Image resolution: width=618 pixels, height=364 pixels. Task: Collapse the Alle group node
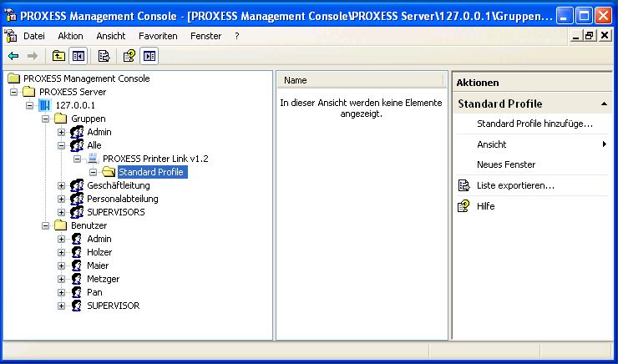coord(61,146)
